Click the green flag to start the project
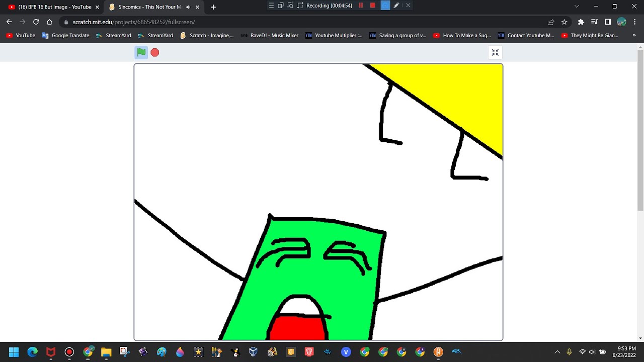Viewport: 644px width, 362px height. 141,52
